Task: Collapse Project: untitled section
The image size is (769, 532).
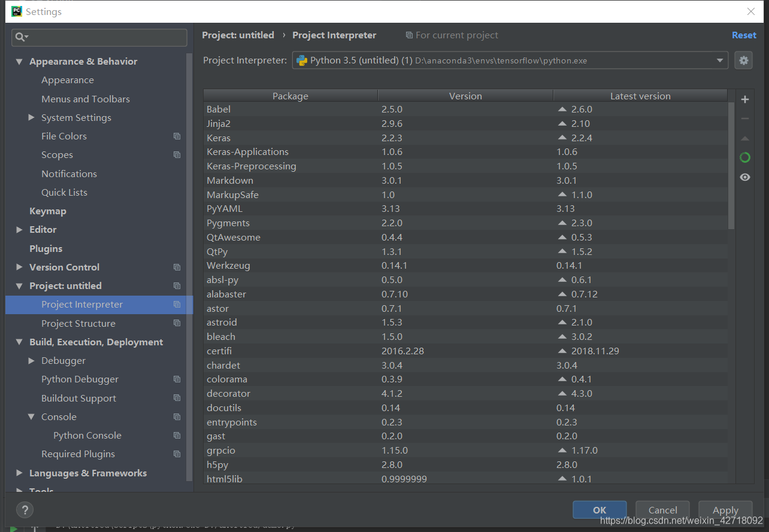Action: (x=19, y=286)
